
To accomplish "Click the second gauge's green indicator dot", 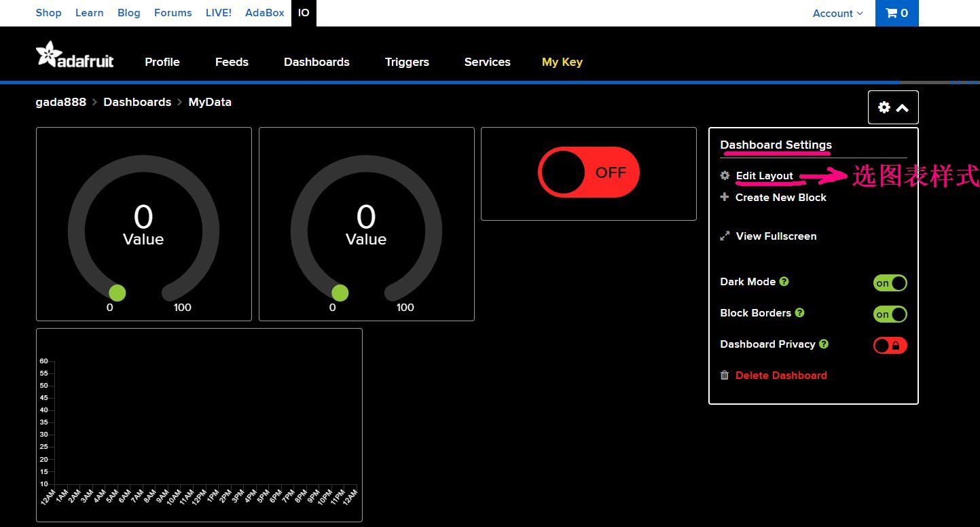I will click(x=340, y=293).
